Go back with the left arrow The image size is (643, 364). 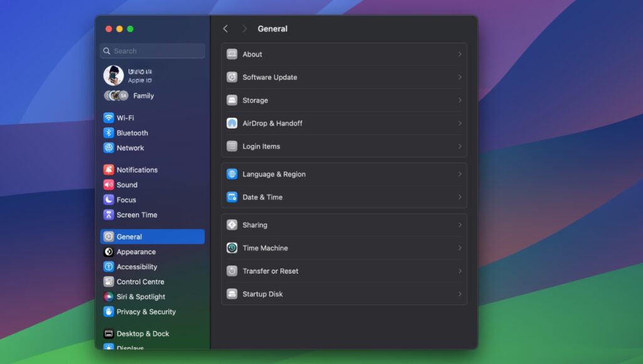[x=225, y=29]
